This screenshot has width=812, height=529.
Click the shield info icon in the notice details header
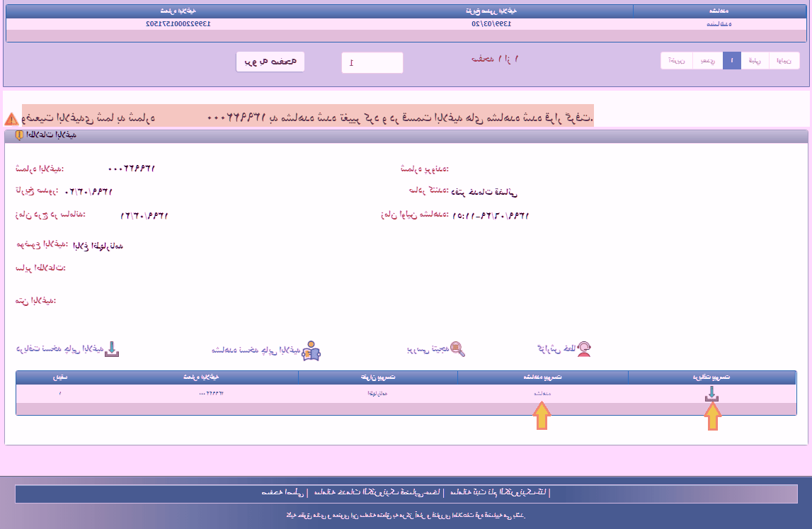[20, 135]
